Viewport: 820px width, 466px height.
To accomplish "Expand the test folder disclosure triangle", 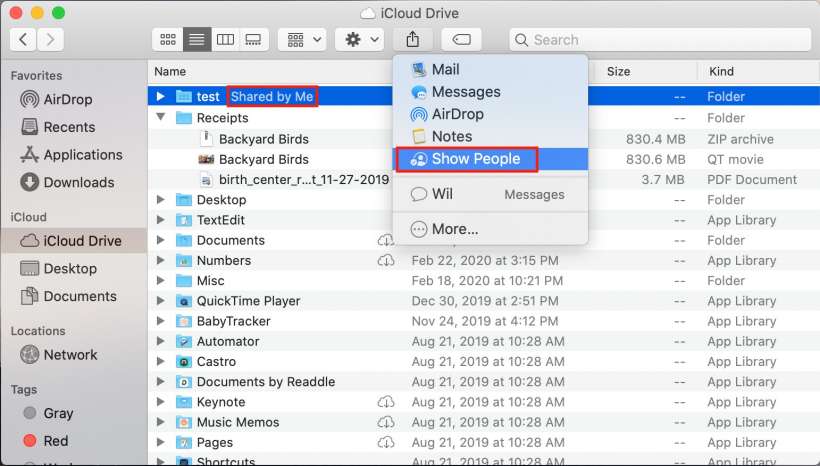I will 161,96.
